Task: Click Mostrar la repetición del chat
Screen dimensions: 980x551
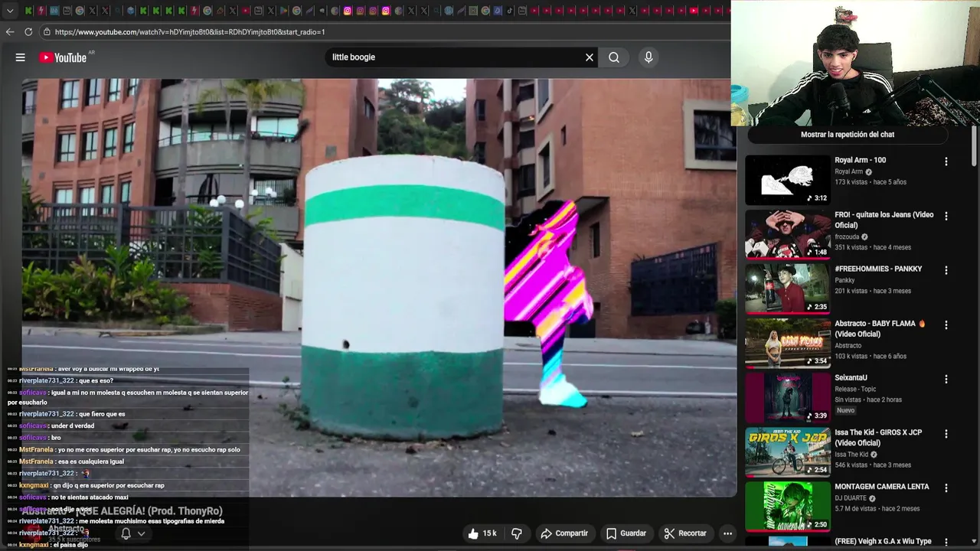Action: click(848, 135)
